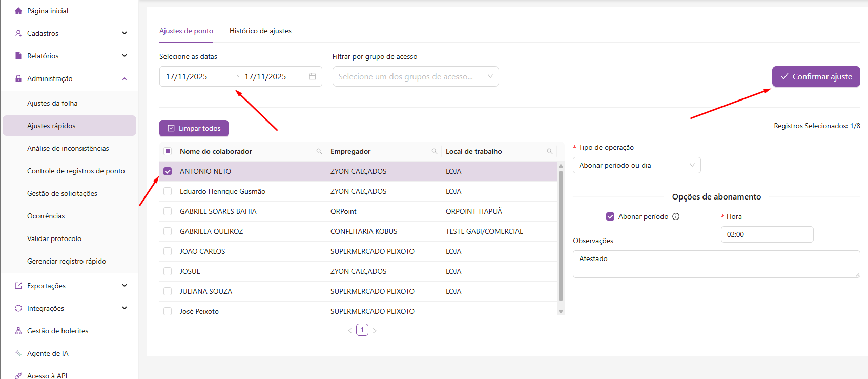Uncheck the ANTONIO NETO row checkbox
The height and width of the screenshot is (379, 868).
click(x=168, y=171)
